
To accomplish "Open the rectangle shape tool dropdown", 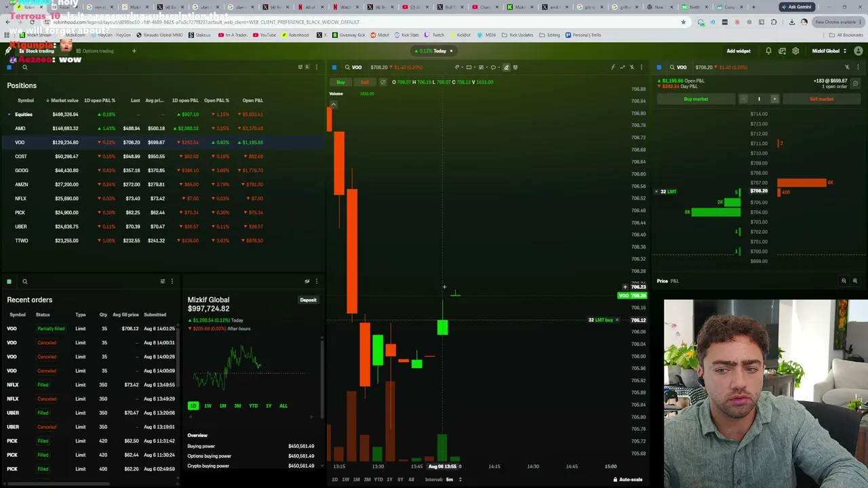I will [x=471, y=67].
